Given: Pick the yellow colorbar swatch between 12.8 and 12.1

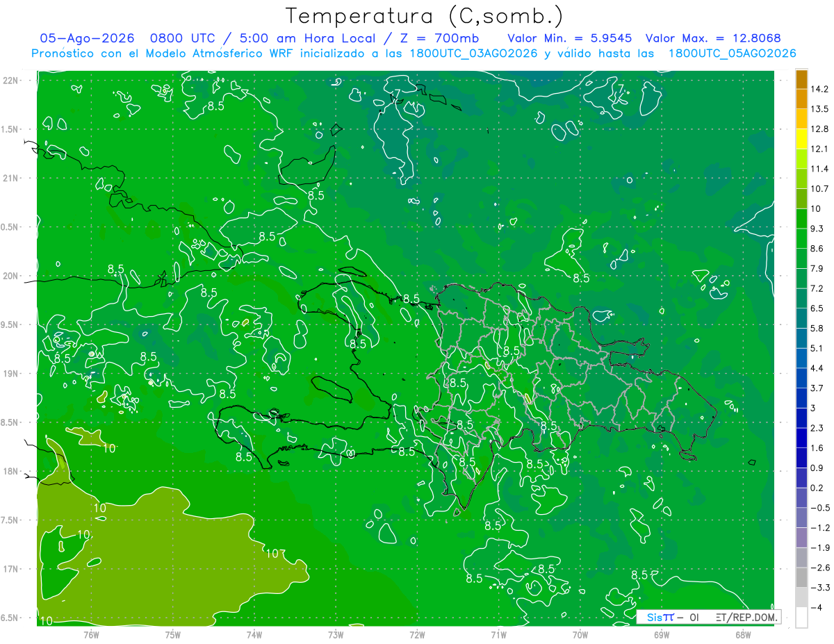Looking at the screenshot, I should (x=801, y=139).
